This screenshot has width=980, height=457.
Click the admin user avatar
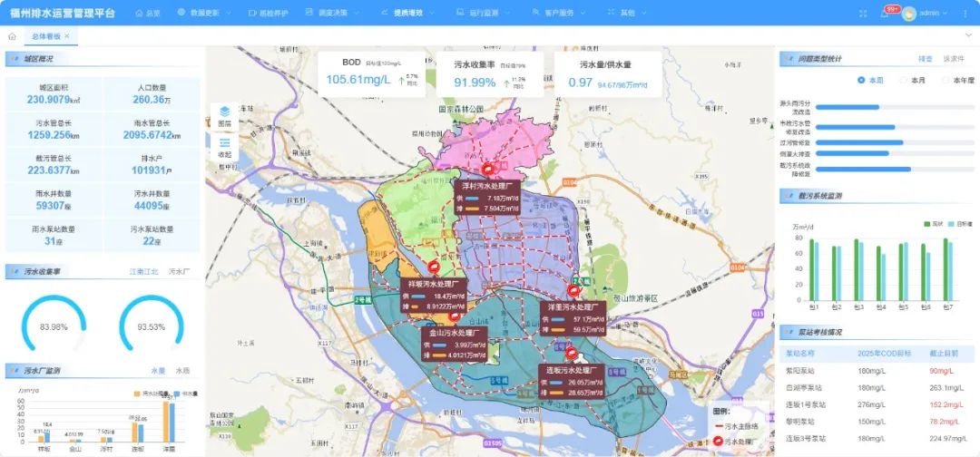908,13
